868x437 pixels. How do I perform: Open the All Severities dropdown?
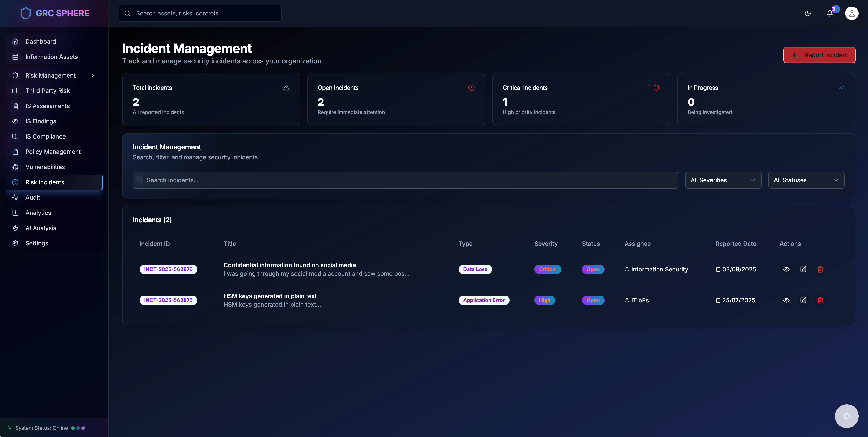723,180
